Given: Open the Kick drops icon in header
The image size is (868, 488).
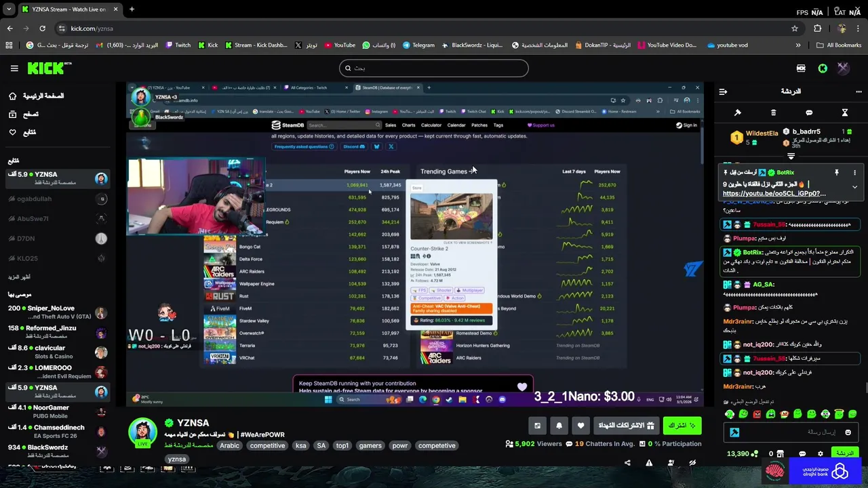Looking at the screenshot, I should pyautogui.click(x=801, y=68).
